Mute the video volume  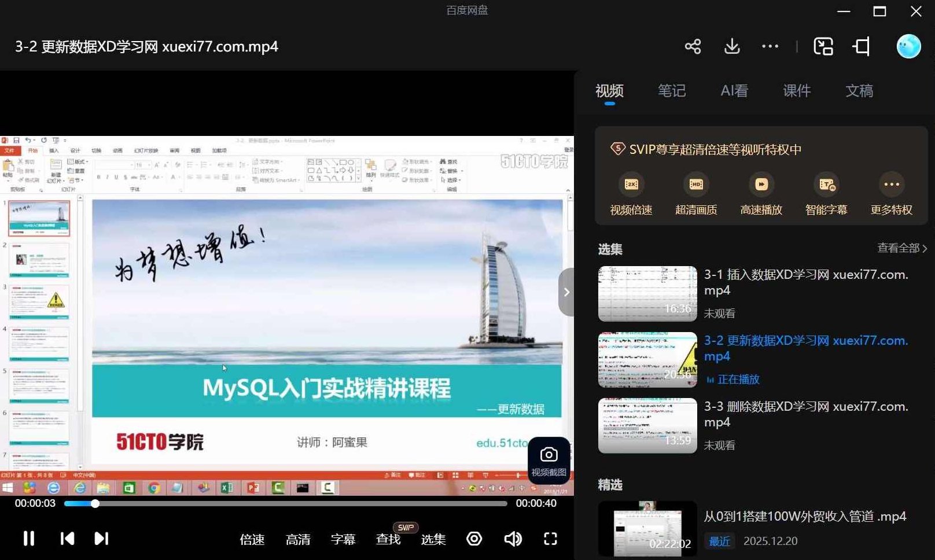(x=512, y=539)
